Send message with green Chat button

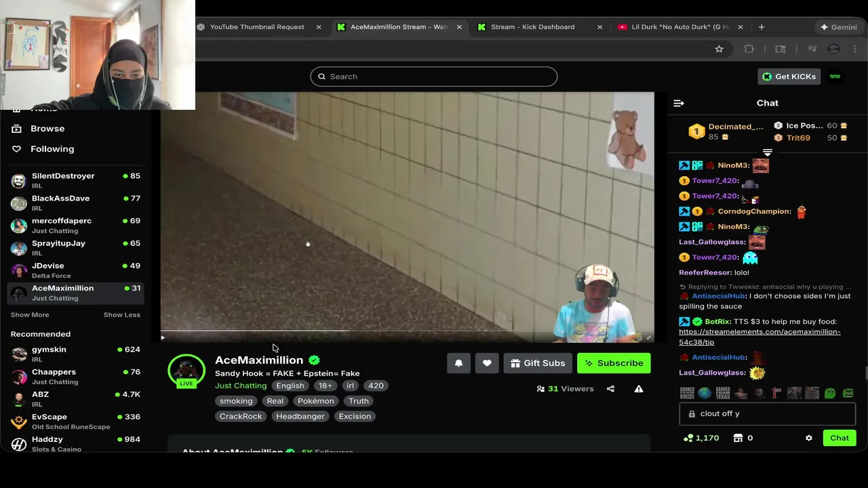pos(840,439)
